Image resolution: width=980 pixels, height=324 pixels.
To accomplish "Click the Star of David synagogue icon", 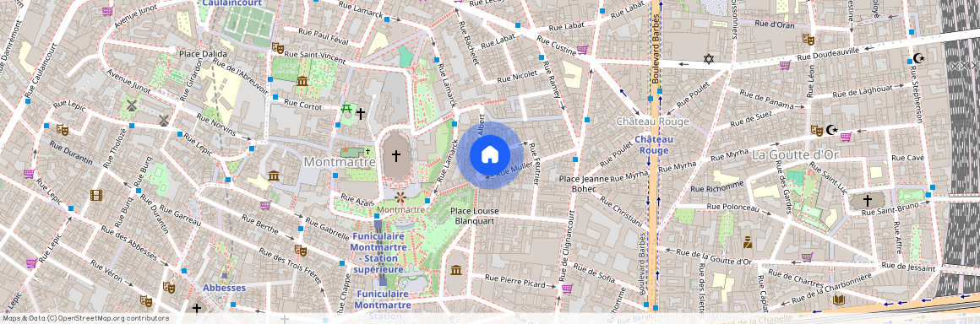I will click(709, 59).
